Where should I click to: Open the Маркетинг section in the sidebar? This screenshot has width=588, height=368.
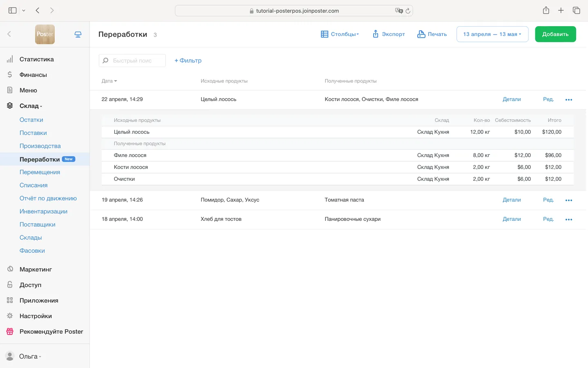[x=36, y=269]
